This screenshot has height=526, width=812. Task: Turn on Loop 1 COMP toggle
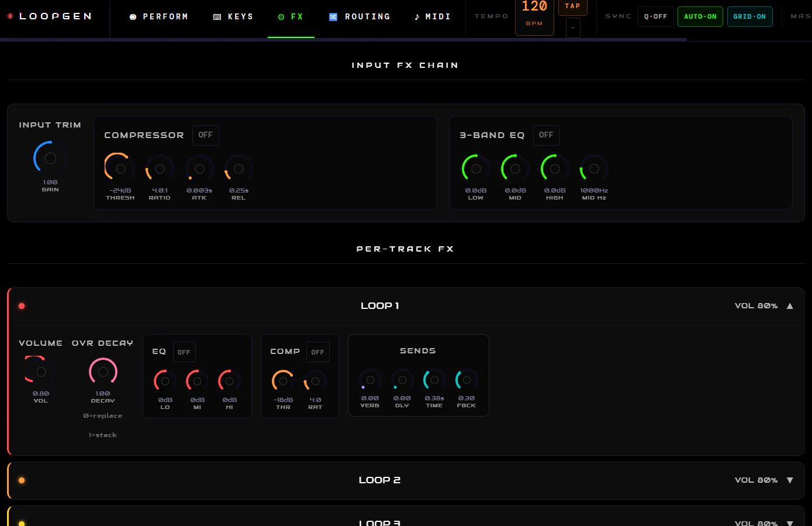(317, 352)
